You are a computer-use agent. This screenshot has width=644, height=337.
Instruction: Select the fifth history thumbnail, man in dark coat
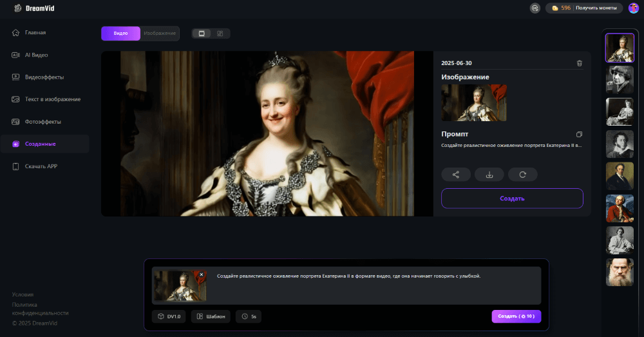coord(620,176)
